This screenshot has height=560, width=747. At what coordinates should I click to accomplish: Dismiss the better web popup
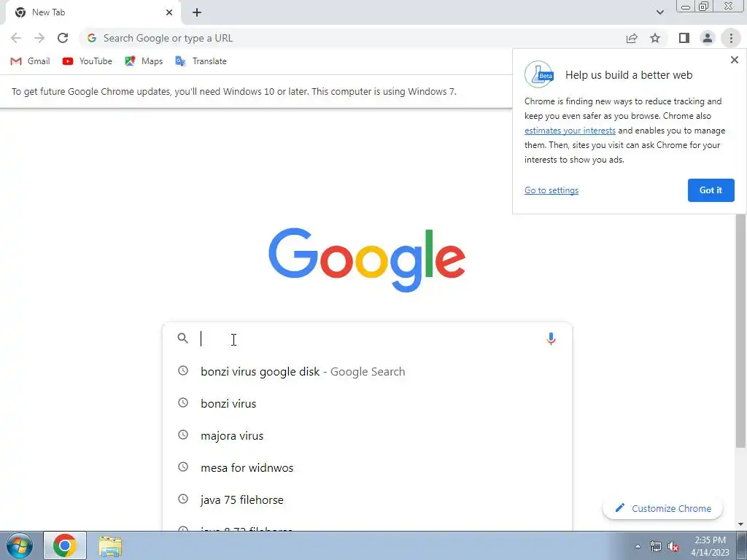(x=734, y=60)
